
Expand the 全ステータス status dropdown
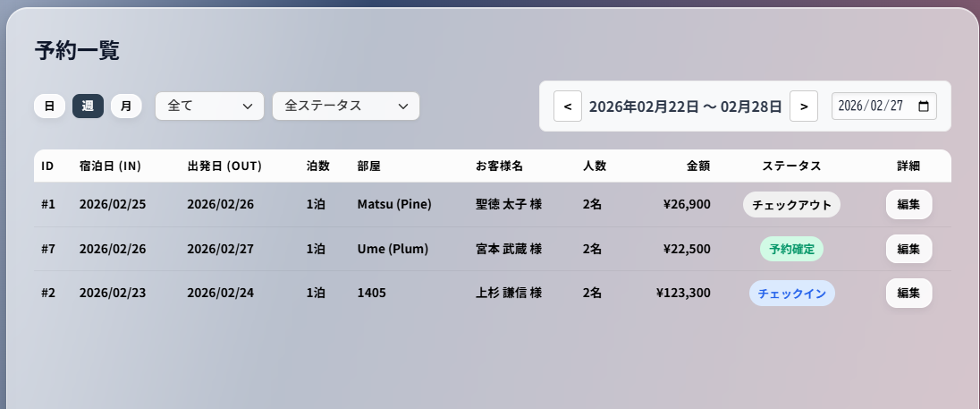(x=346, y=106)
